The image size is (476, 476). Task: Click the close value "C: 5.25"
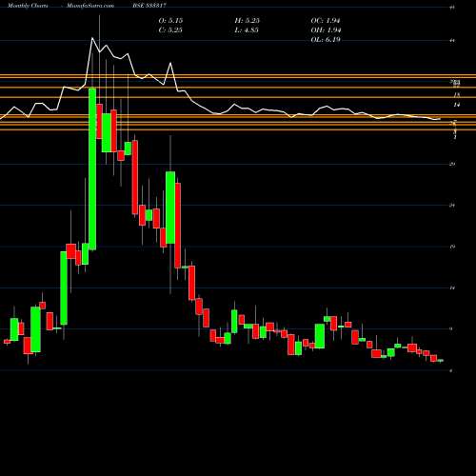[x=170, y=30]
